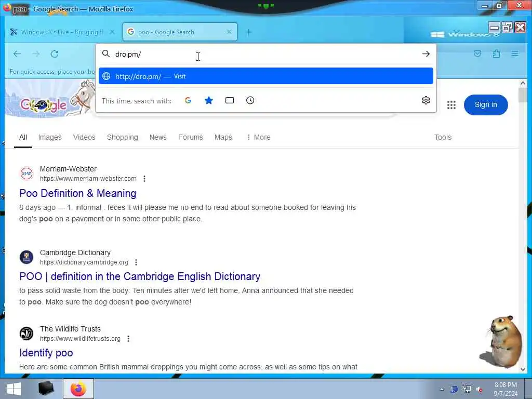
Task: Click the Windows Start button
Action: pyautogui.click(x=14, y=389)
